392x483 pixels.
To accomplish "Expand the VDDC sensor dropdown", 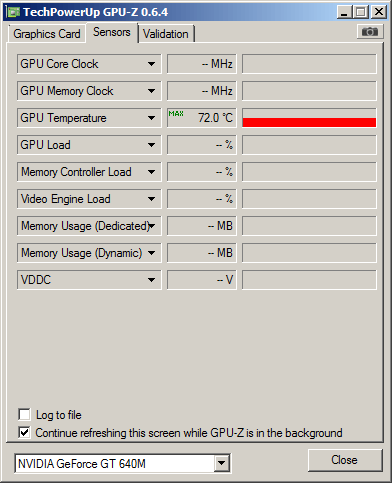I will pyautogui.click(x=151, y=280).
